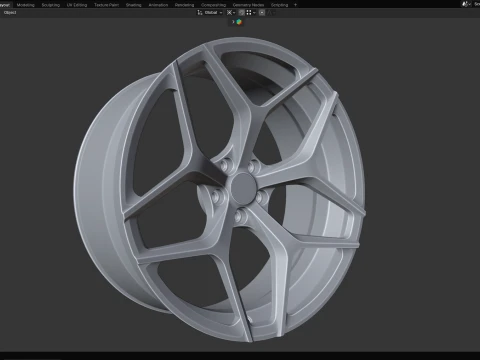
Task: Expand the chevron beside colorful cube icon
Action: click(x=233, y=22)
